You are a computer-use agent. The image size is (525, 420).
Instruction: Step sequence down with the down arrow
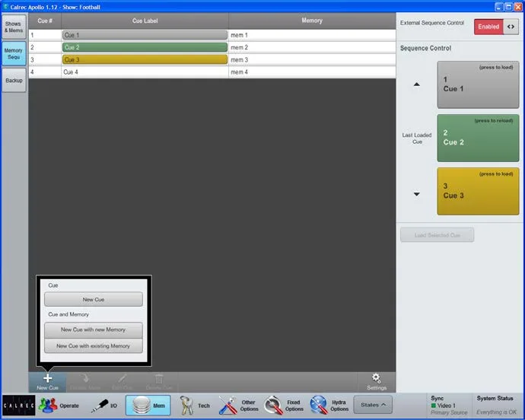point(416,194)
